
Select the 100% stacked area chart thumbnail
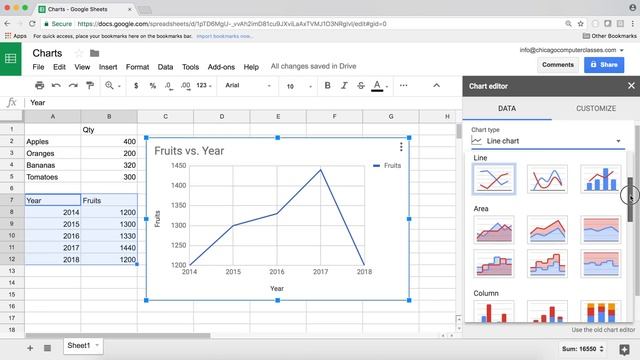pos(601,230)
